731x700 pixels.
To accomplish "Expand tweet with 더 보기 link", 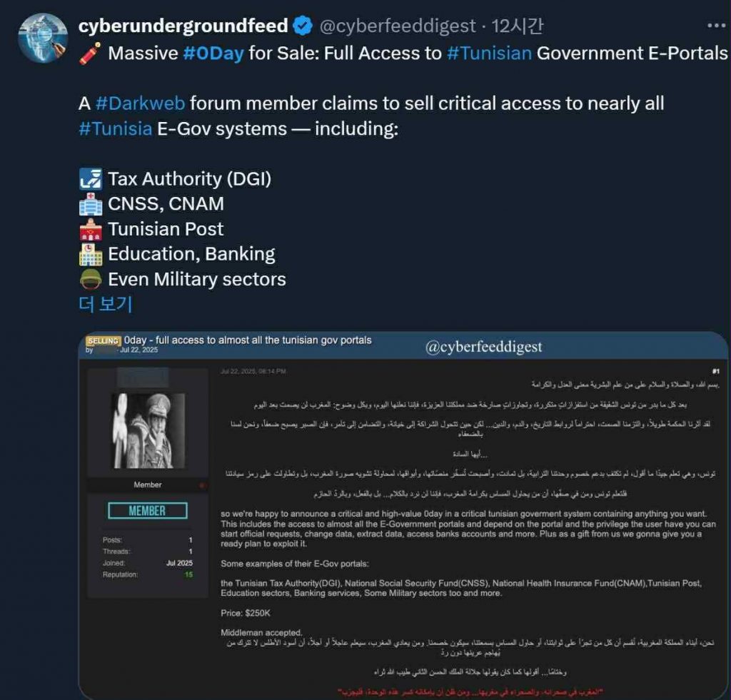I will click(106, 304).
